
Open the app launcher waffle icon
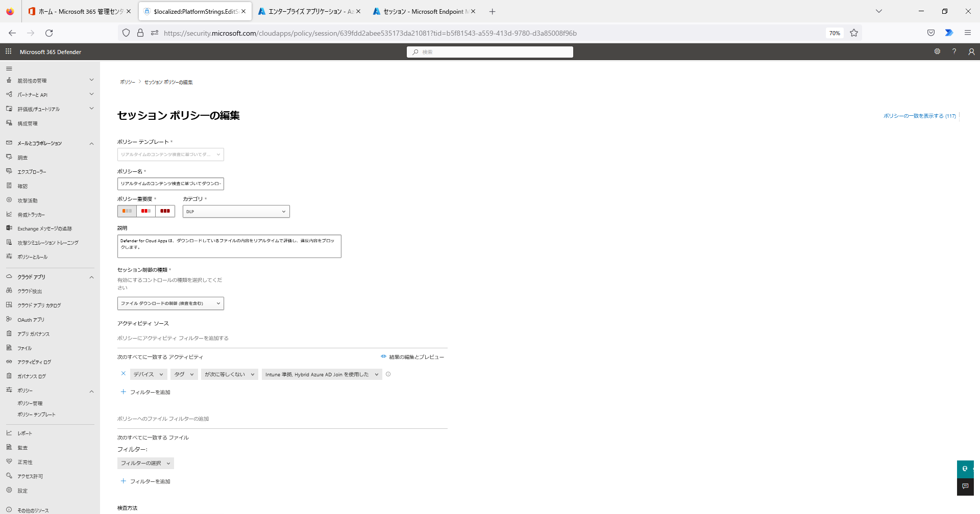click(8, 52)
